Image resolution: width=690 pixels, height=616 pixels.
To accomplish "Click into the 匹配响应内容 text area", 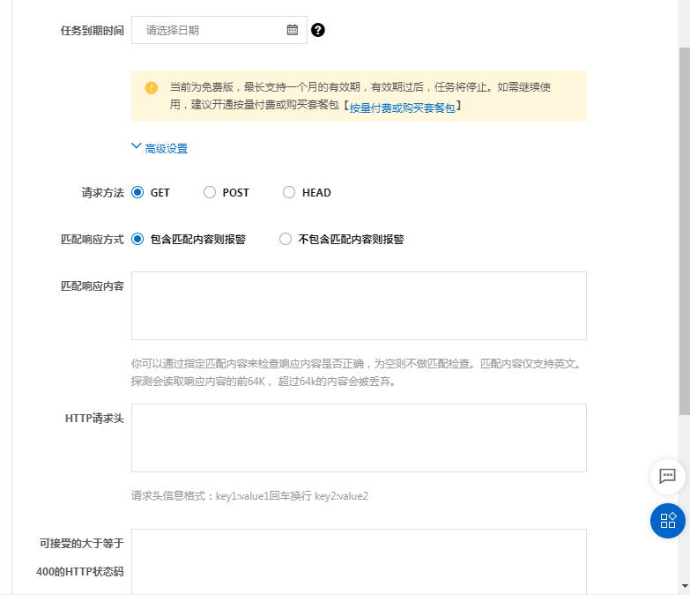I will (359, 305).
